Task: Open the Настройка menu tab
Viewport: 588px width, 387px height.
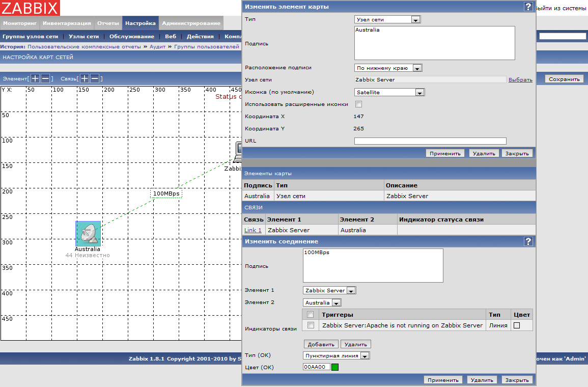Action: point(140,23)
